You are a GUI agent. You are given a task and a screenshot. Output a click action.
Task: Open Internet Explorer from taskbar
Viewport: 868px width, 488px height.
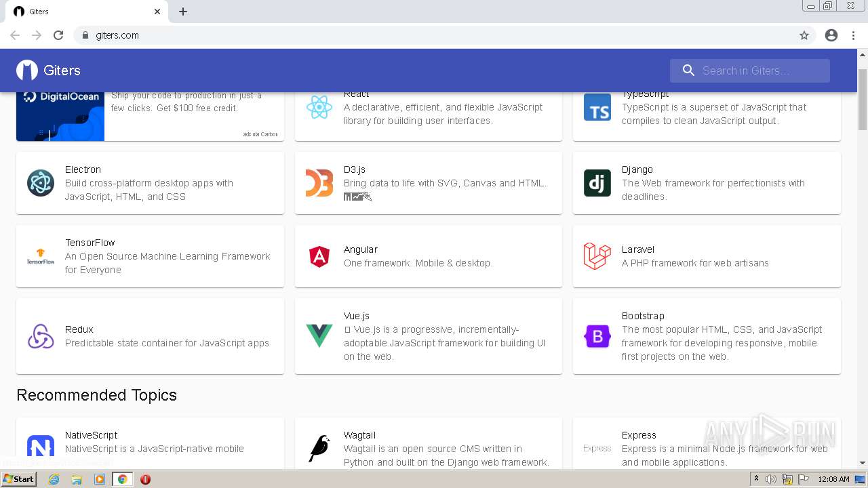[54, 479]
